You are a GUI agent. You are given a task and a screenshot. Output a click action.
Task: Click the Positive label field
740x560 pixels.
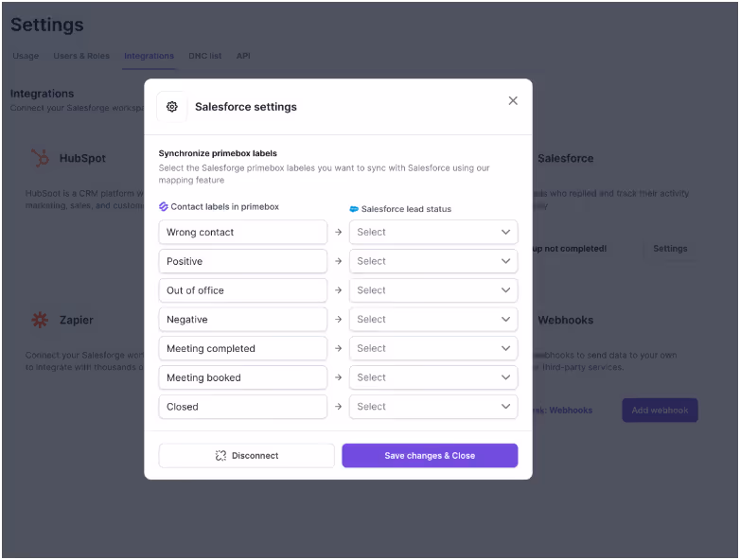pyautogui.click(x=243, y=261)
